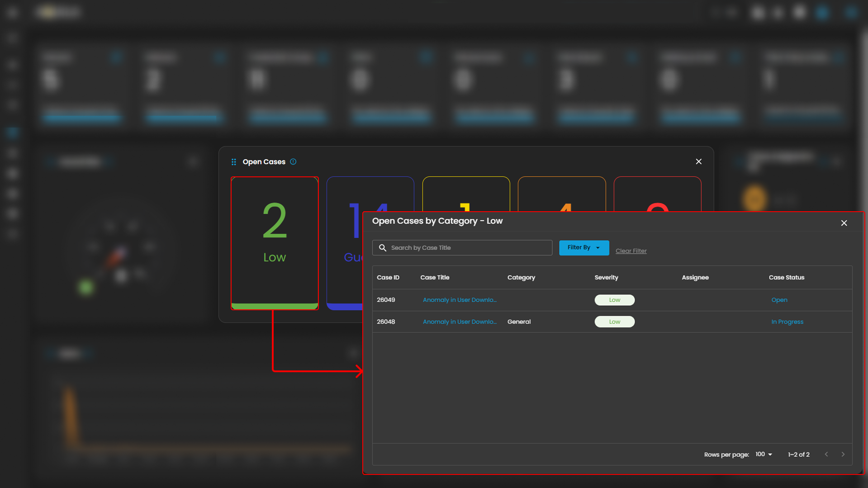Close the Open Cases by Category dialog

click(x=844, y=223)
